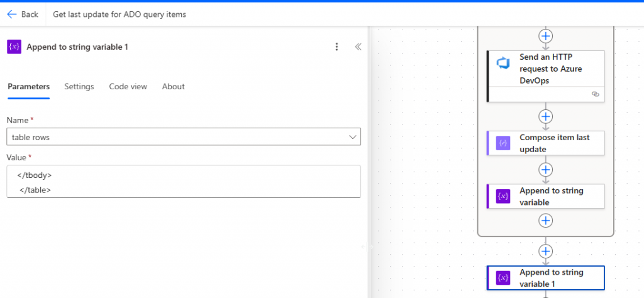Click the Append to string variable icon inside loop
This screenshot has width=644, height=298.
(503, 196)
